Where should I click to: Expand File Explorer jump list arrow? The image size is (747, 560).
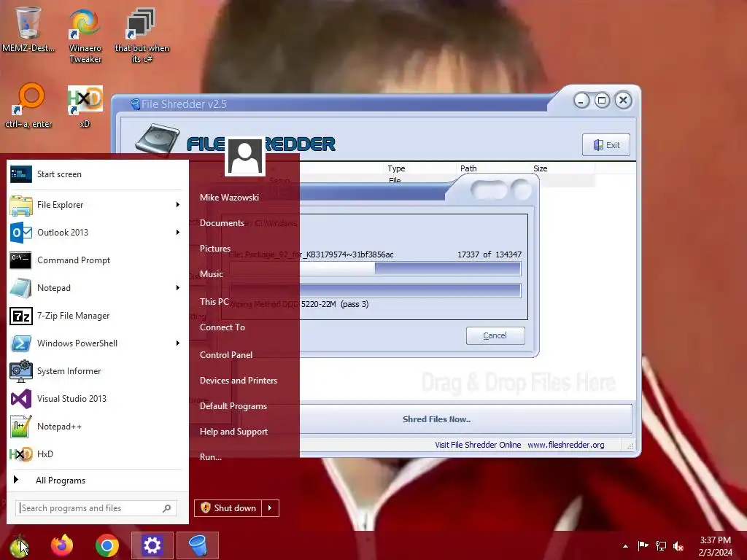[178, 205]
